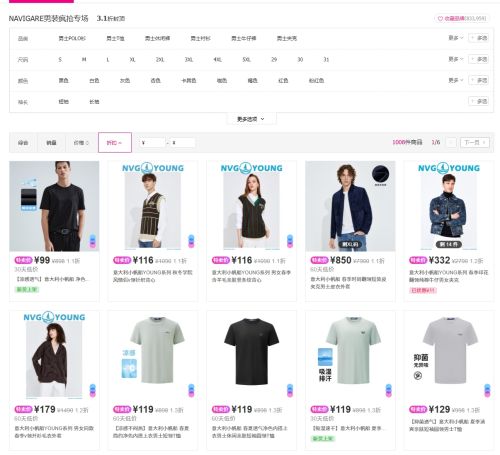Click color swatch dots on the ¥116 striped vest

[191, 241]
